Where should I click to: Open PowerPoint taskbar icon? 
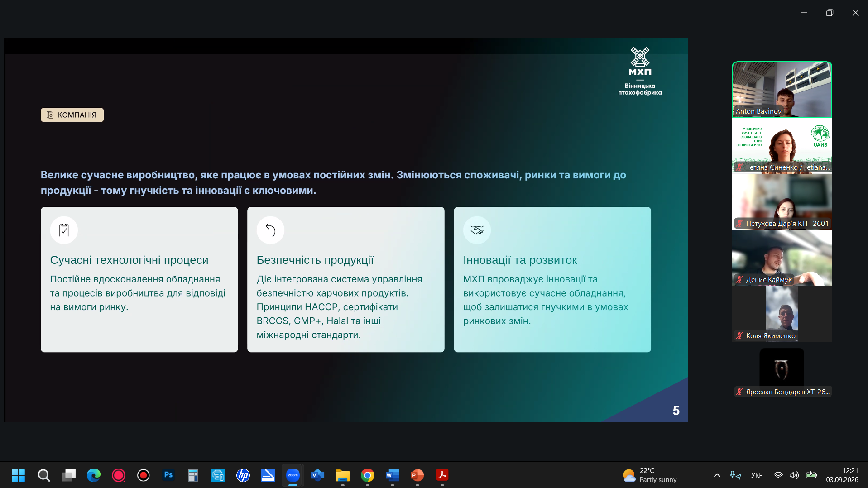point(417,475)
